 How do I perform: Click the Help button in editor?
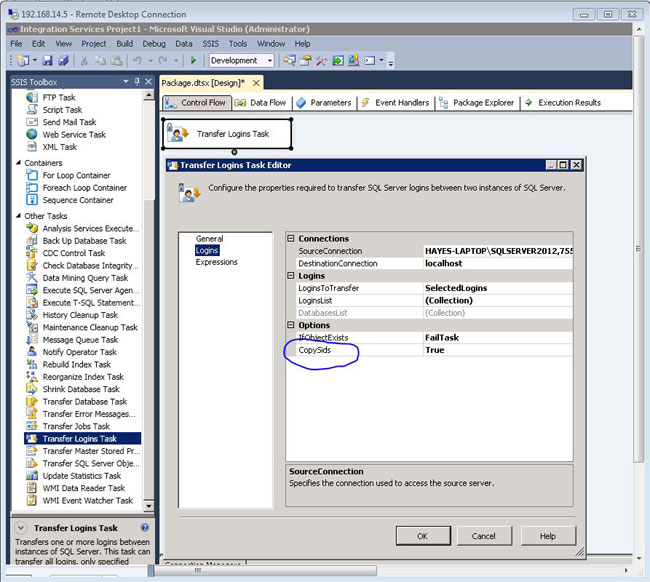click(548, 536)
